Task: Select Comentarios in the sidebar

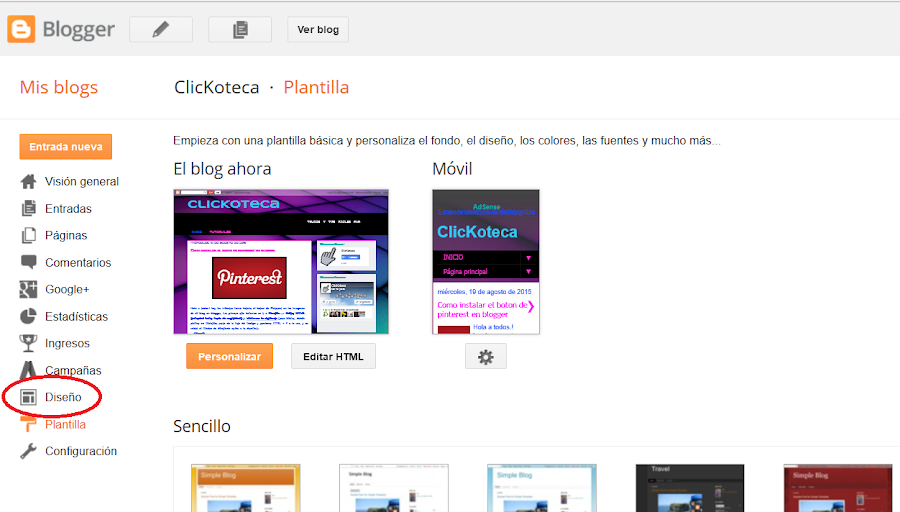Action: tap(78, 262)
